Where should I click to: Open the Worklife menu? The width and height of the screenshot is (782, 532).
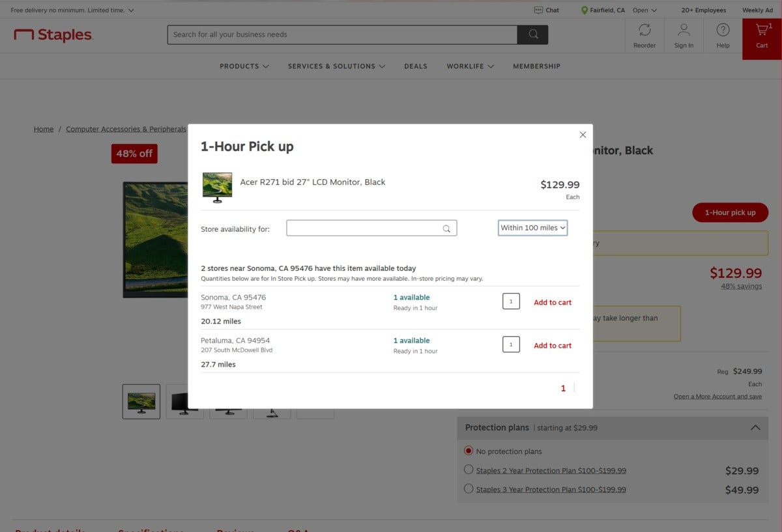tap(470, 66)
